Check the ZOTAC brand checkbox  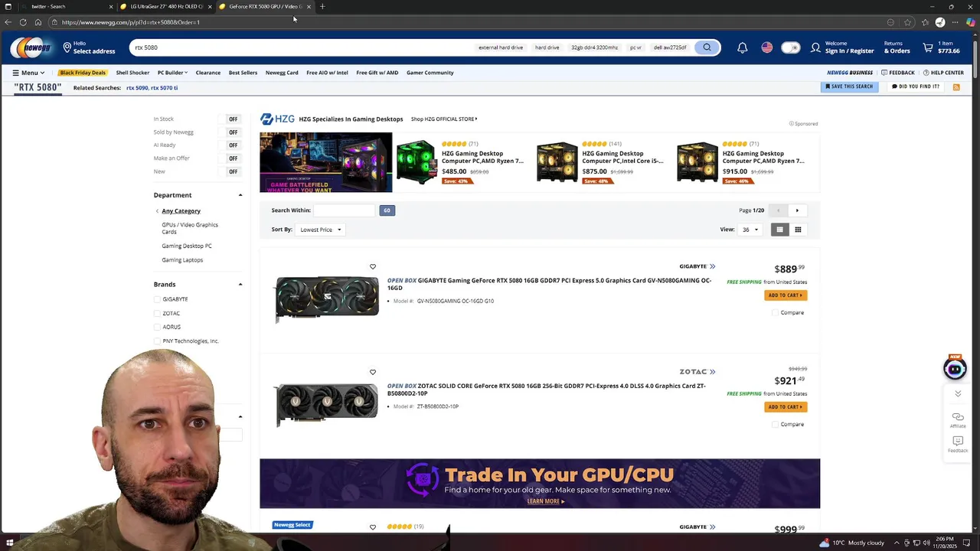pyautogui.click(x=157, y=313)
